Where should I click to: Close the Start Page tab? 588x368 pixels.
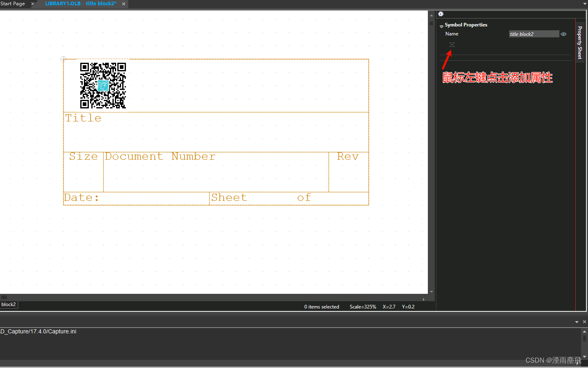click(33, 4)
